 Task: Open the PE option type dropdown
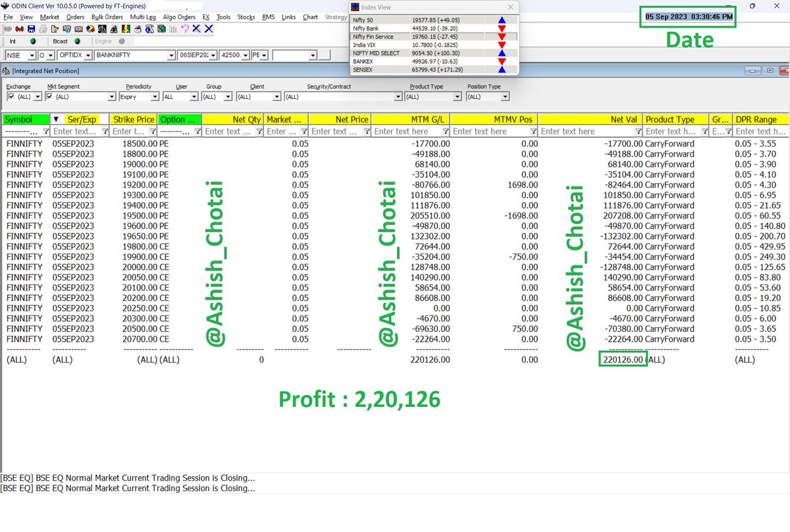265,55
